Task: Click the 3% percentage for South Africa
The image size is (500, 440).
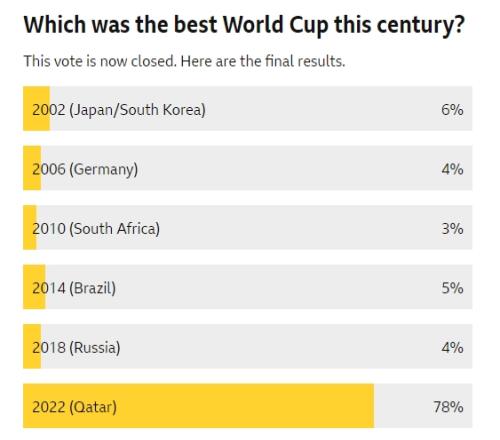Action: (452, 229)
